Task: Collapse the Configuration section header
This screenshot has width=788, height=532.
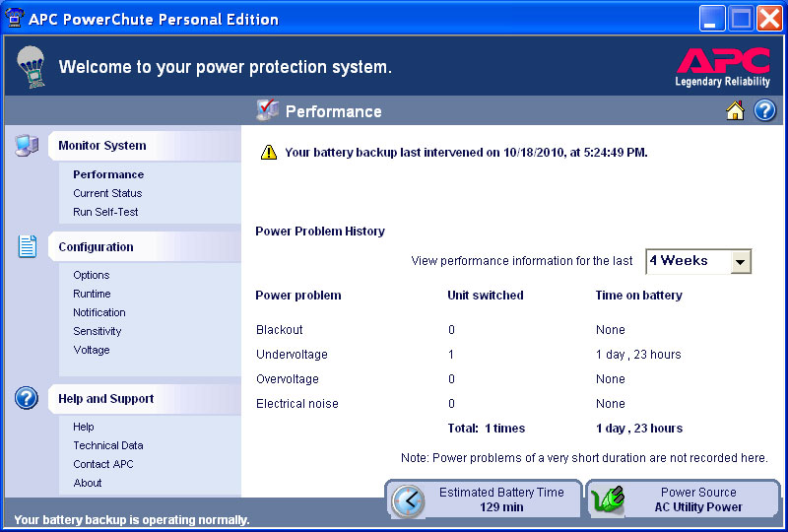Action: [x=96, y=247]
